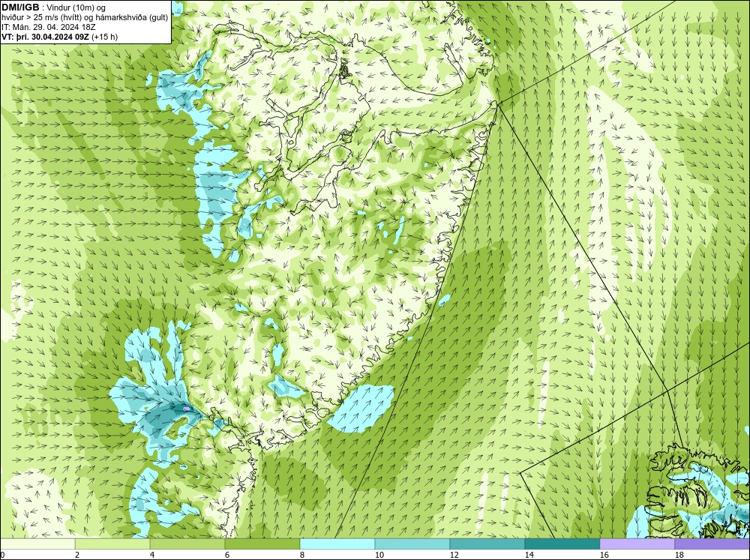
Task: Click the 18+ m/s purple legend swatch
Action: (712, 544)
